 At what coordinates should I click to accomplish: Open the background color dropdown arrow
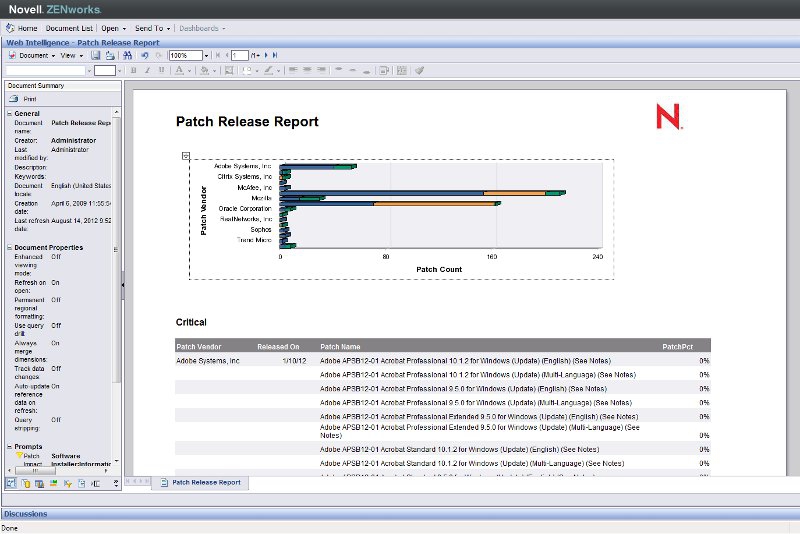[214, 71]
